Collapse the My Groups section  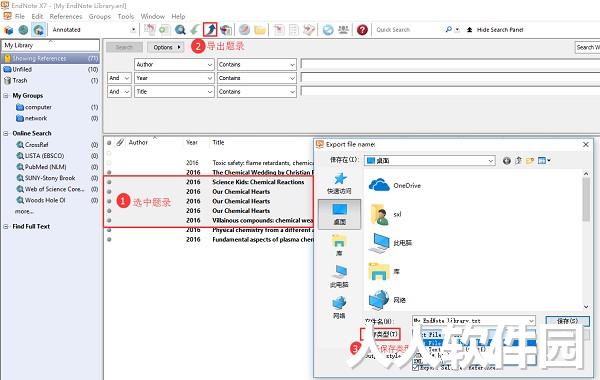point(6,96)
